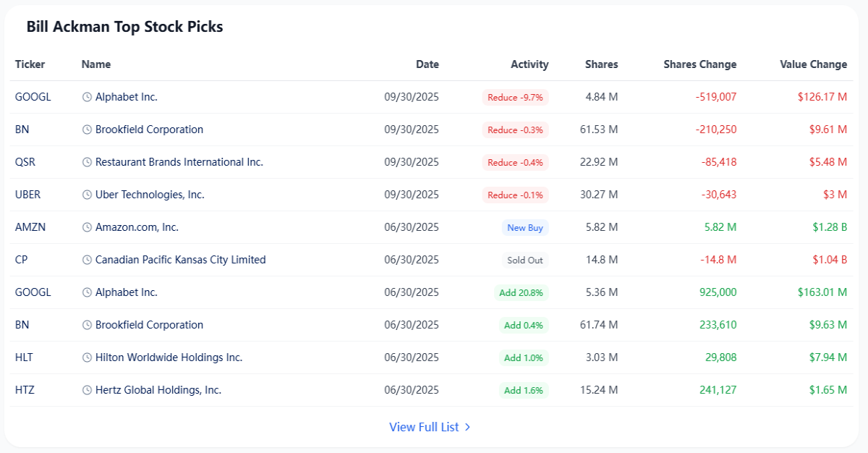The height and width of the screenshot is (453, 868).
Task: Select the QSR ticker symbol
Action: [x=25, y=162]
